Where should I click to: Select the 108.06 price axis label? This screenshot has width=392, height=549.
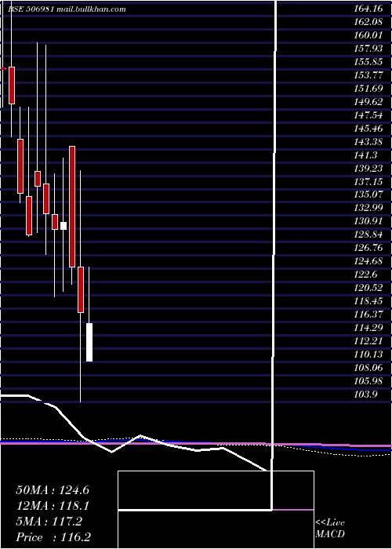coord(368,368)
